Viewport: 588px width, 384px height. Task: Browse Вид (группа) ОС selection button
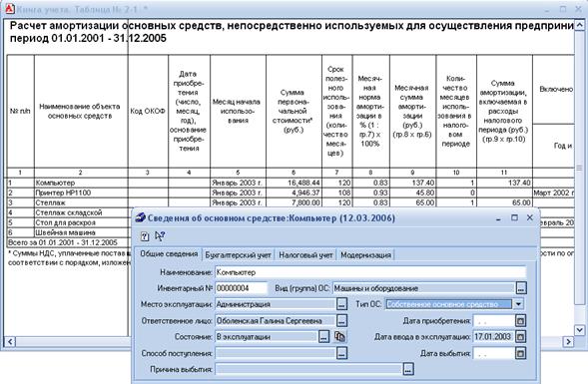pyautogui.click(x=521, y=288)
